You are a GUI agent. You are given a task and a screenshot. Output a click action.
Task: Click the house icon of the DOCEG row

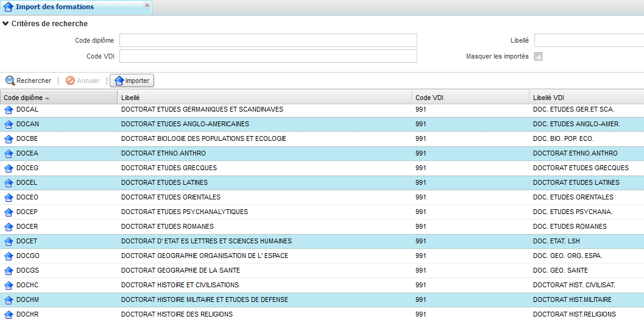pos(9,168)
